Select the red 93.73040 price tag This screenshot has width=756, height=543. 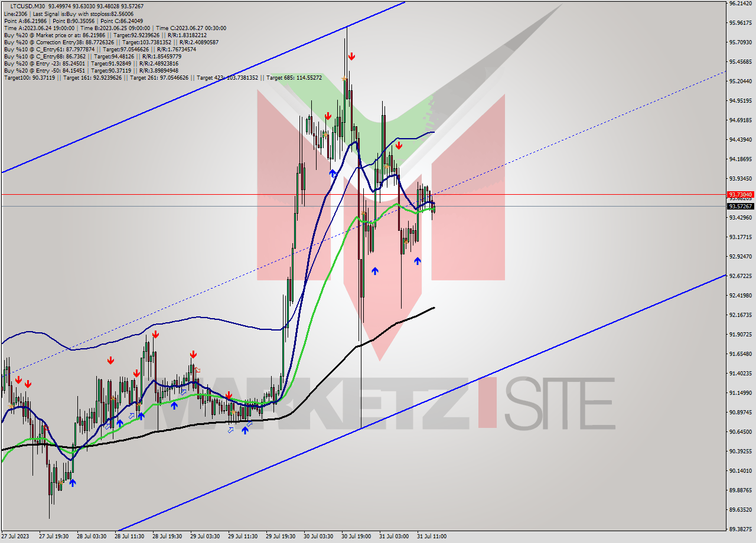point(740,194)
